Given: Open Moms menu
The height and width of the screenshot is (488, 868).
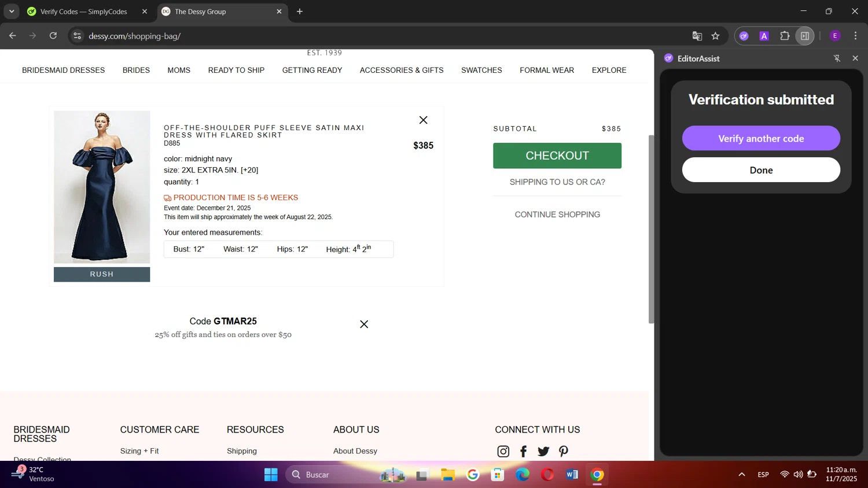Looking at the screenshot, I should [x=179, y=70].
